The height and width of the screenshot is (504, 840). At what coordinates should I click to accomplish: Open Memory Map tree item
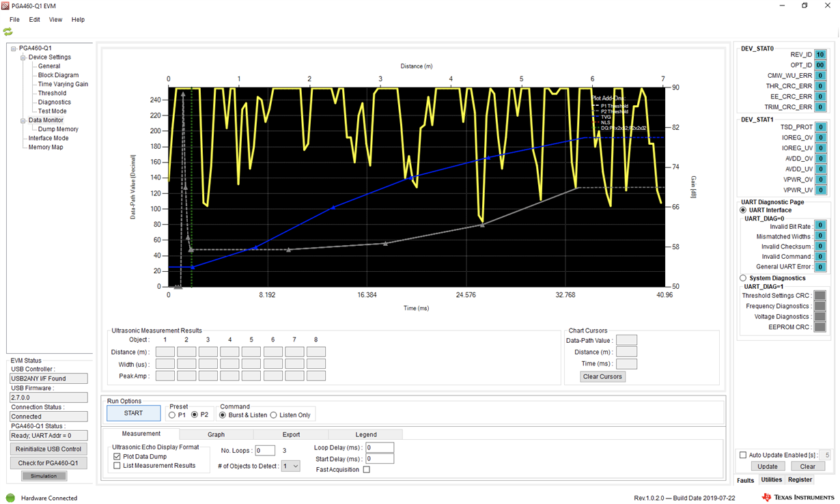point(46,148)
